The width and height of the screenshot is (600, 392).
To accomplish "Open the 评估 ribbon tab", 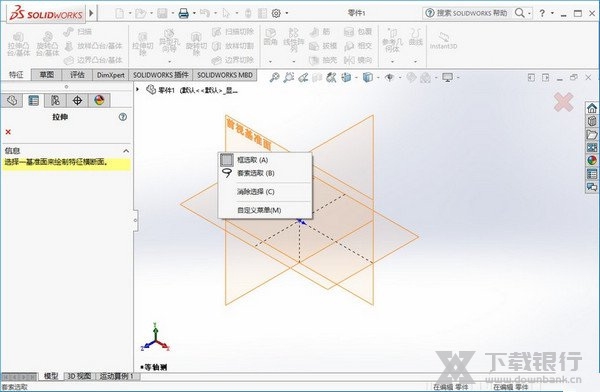I will [x=77, y=75].
